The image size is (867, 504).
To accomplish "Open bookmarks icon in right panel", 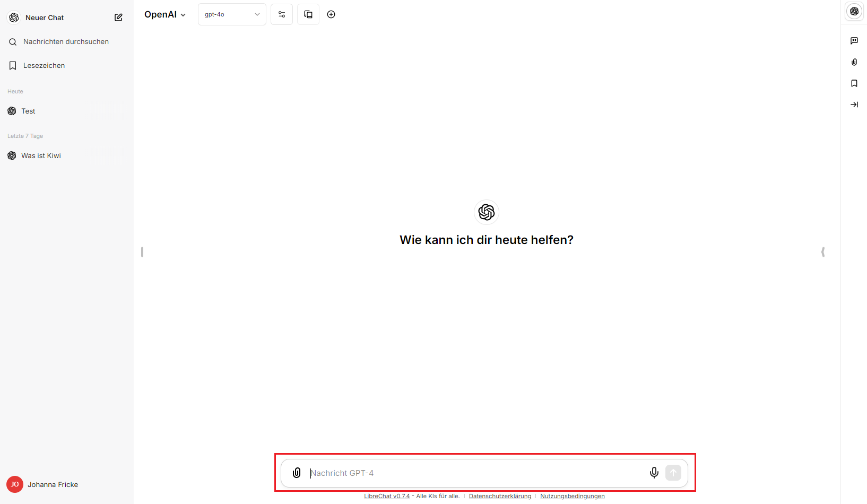I will tap(854, 83).
